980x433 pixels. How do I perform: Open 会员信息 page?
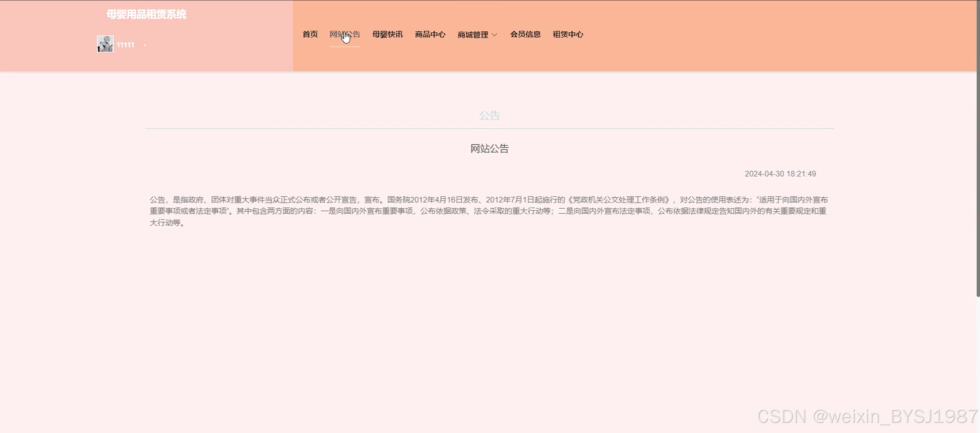pyautogui.click(x=525, y=34)
